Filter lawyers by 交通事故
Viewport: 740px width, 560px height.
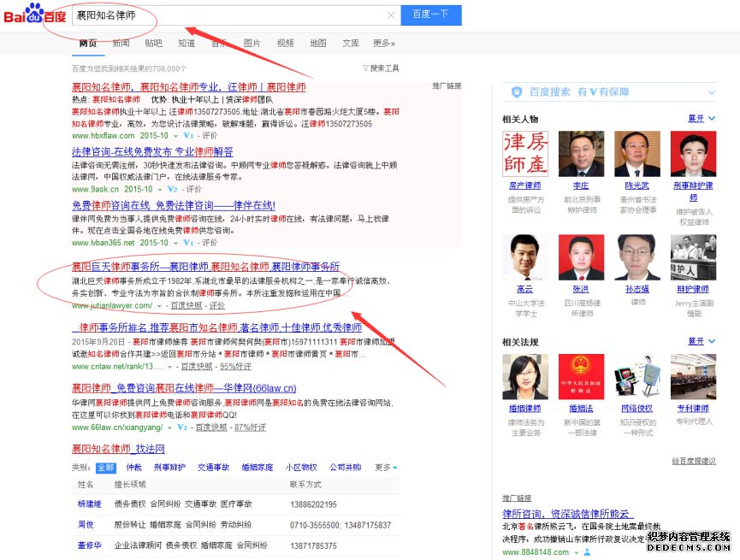tap(213, 468)
